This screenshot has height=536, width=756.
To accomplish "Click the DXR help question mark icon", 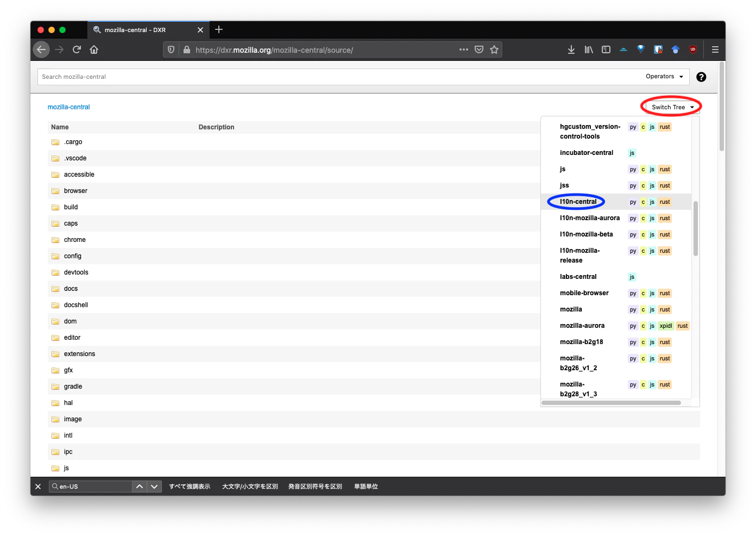I will click(701, 77).
